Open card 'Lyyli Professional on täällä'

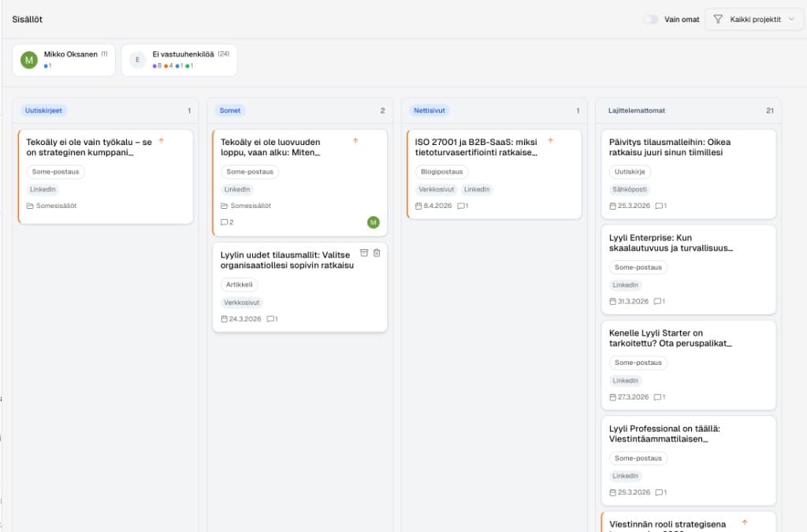689,461
